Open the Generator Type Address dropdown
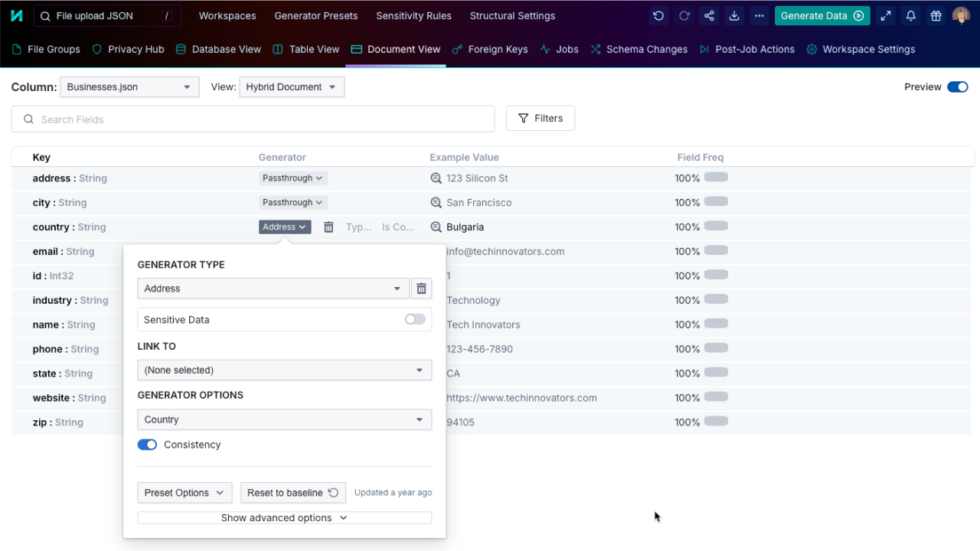 point(273,289)
